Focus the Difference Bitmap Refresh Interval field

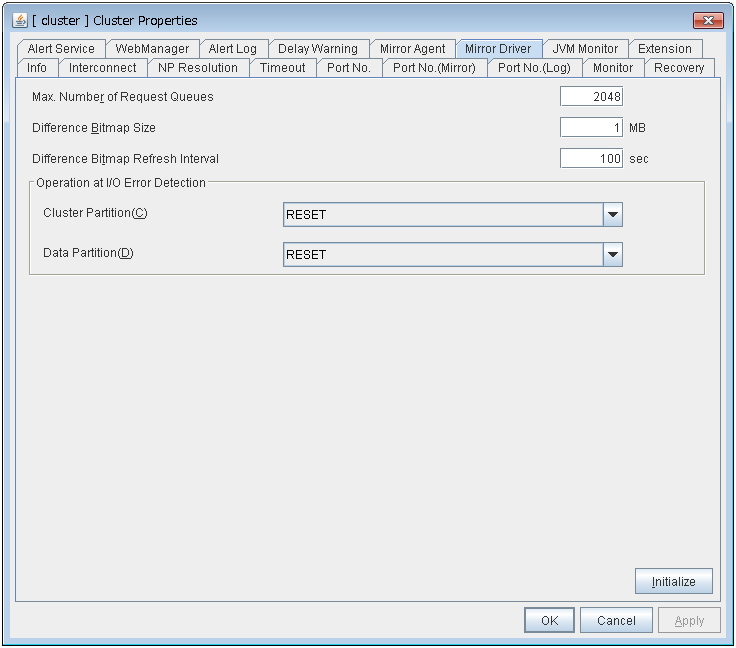point(591,159)
